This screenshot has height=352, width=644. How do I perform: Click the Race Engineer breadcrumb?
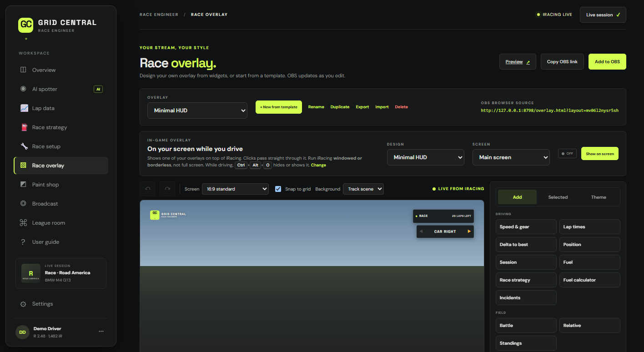[x=159, y=15]
